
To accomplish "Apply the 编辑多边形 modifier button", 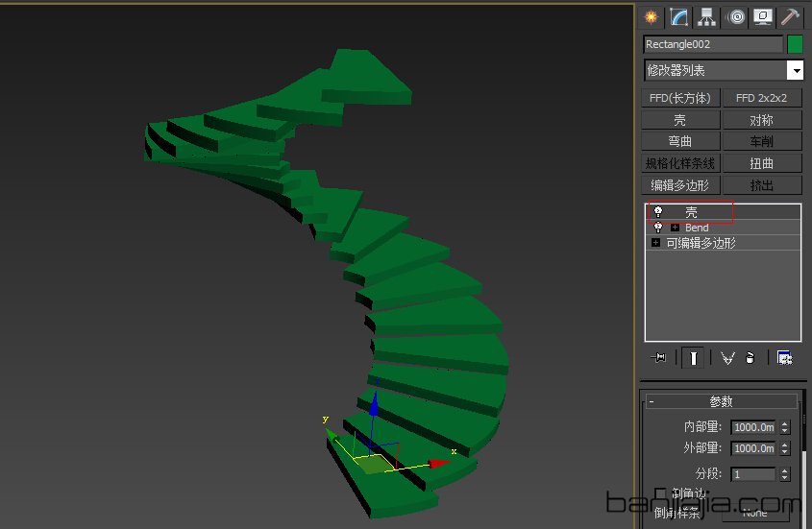I will 680,185.
